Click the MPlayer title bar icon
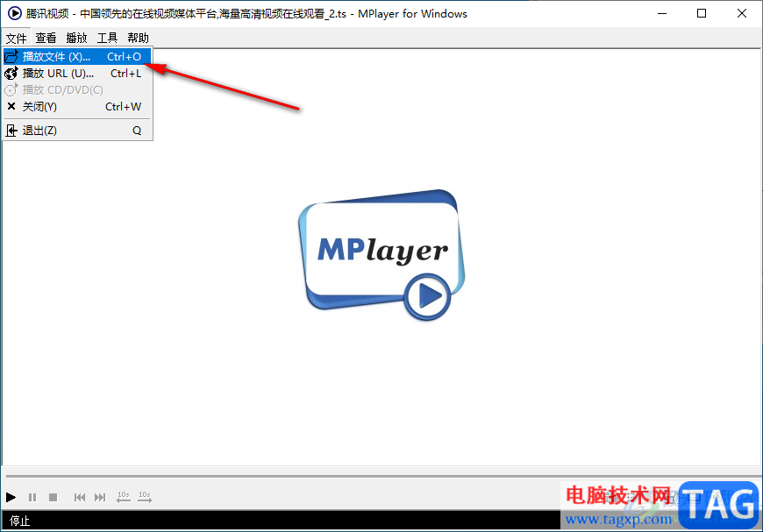 [x=15, y=13]
